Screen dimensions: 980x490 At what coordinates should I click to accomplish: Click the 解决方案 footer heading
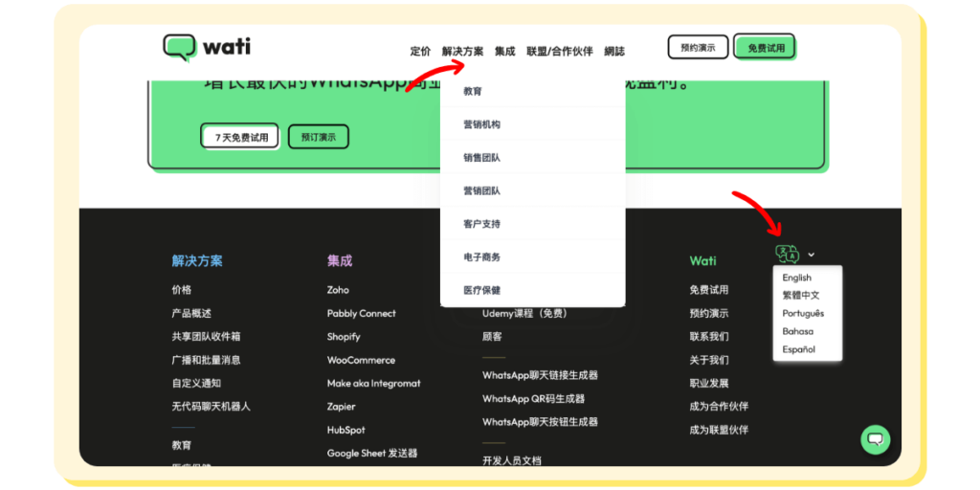click(x=197, y=260)
